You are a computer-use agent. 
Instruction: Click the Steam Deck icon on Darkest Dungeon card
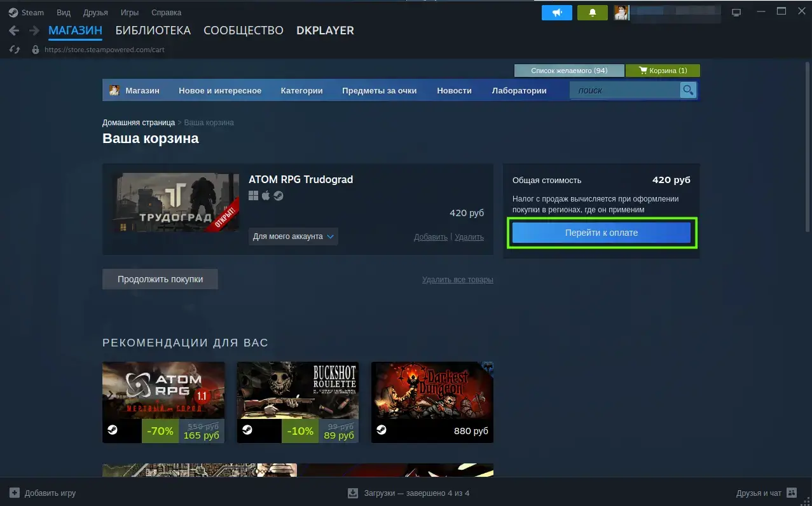coord(381,430)
